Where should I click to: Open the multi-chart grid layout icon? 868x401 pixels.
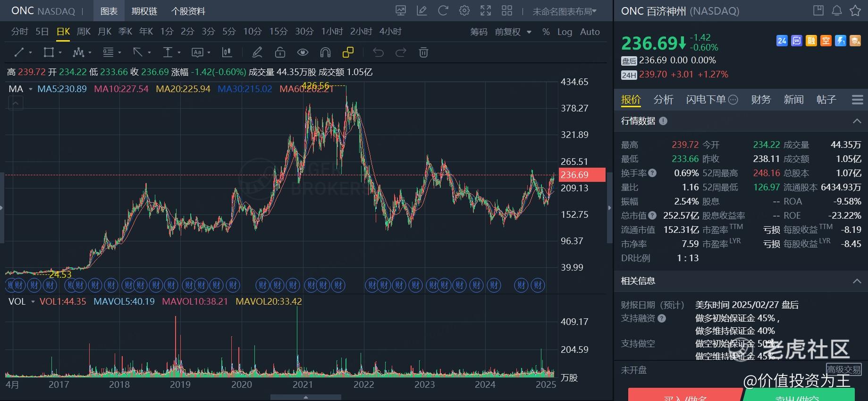click(507, 10)
